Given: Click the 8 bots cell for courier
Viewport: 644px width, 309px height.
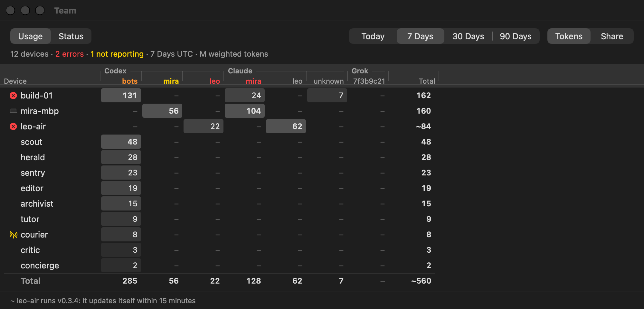Looking at the screenshot, I should point(121,234).
